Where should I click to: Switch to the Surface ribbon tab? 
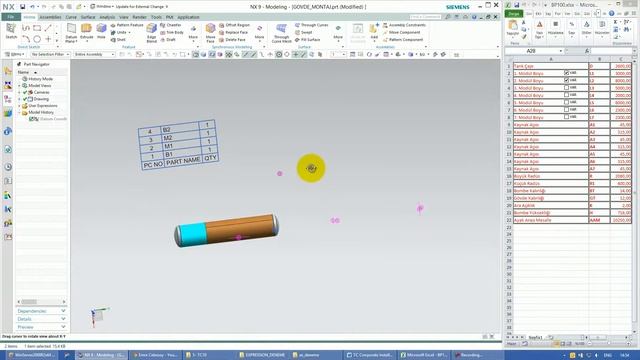pyautogui.click(x=88, y=17)
